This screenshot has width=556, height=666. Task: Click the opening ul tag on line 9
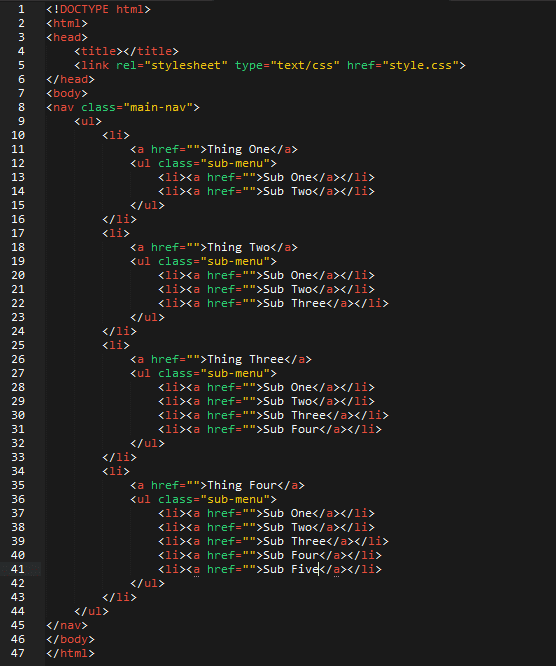[88, 121]
